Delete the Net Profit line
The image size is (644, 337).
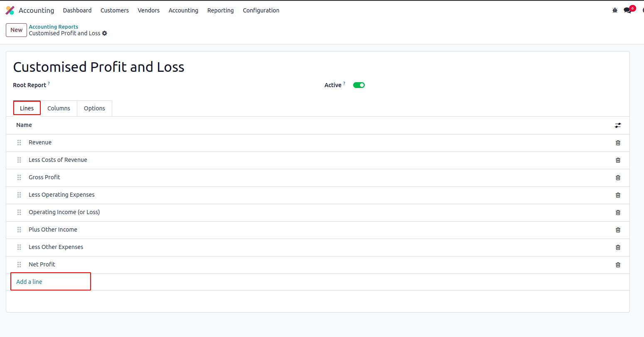618,265
